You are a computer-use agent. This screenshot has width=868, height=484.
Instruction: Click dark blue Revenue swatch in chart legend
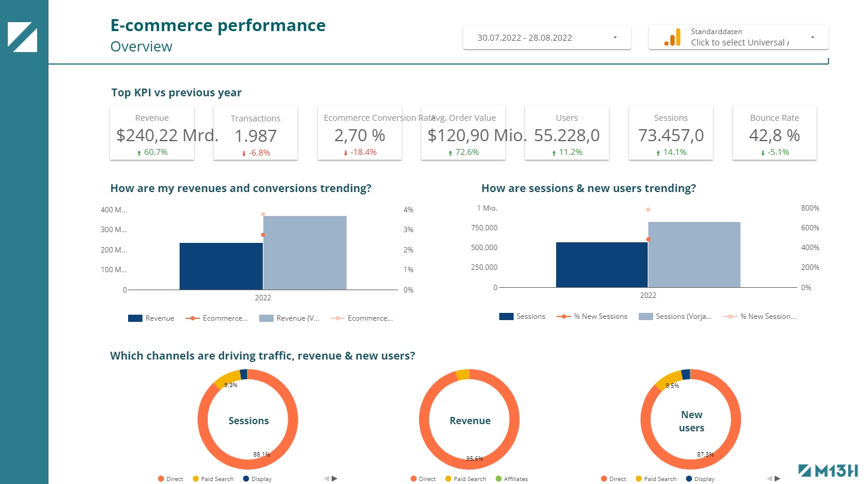tap(135, 318)
